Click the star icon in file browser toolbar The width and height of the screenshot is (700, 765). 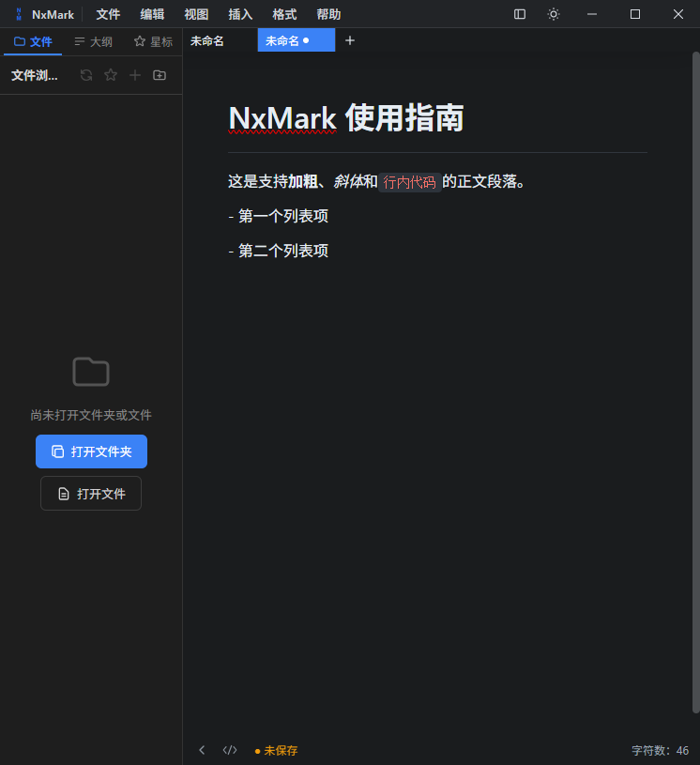click(x=111, y=75)
